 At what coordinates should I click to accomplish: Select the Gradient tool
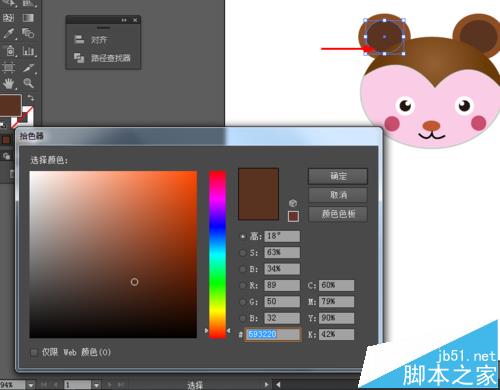click(28, 18)
